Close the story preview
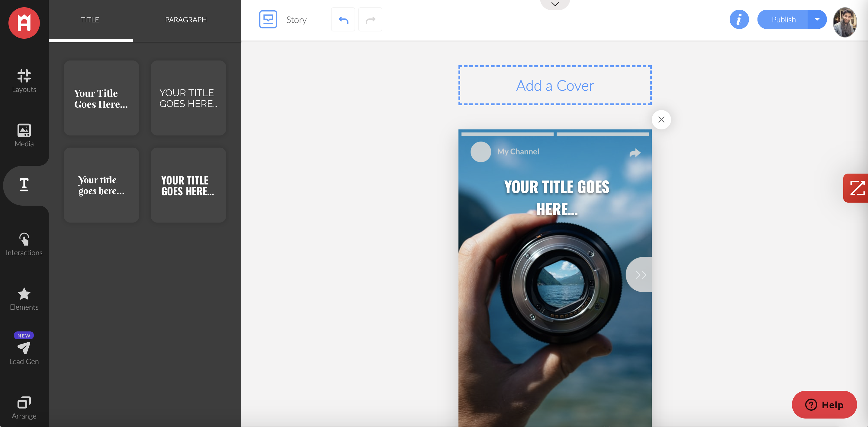Screen dimensions: 868x427 coord(661,120)
